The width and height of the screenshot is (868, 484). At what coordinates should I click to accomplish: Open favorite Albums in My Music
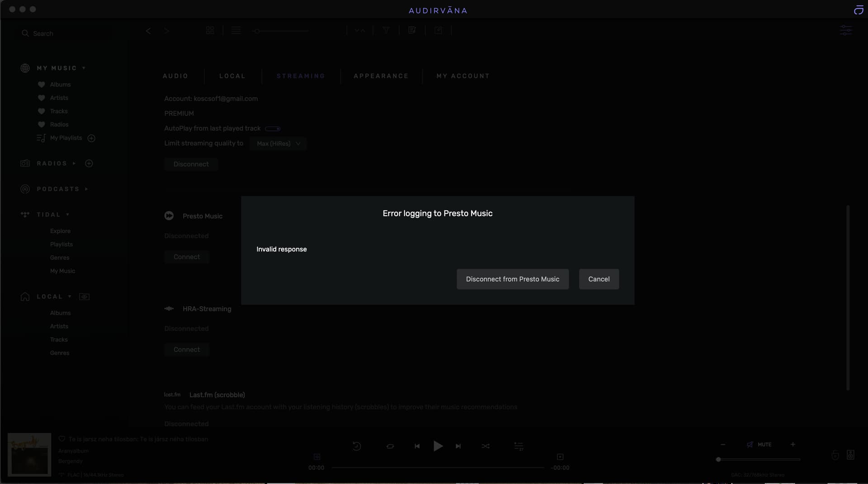coord(60,85)
